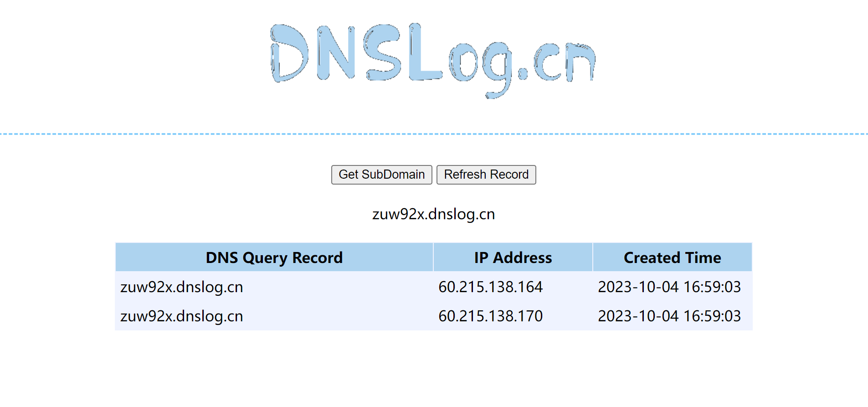Click the DNS Query Record column header
The height and width of the screenshot is (407, 868).
[x=274, y=258]
